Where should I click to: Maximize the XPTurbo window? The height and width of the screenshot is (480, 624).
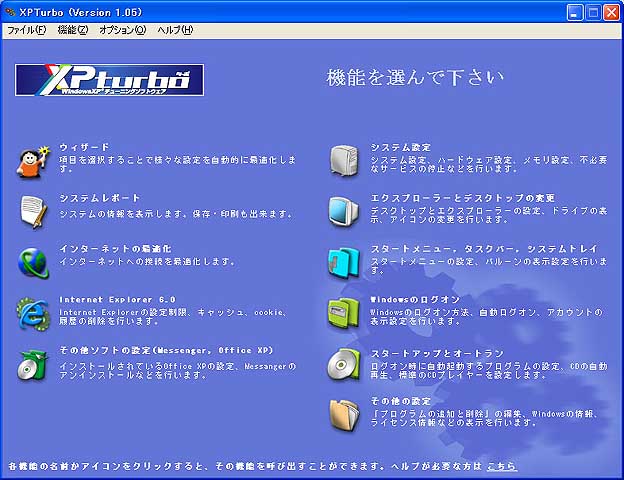point(593,13)
